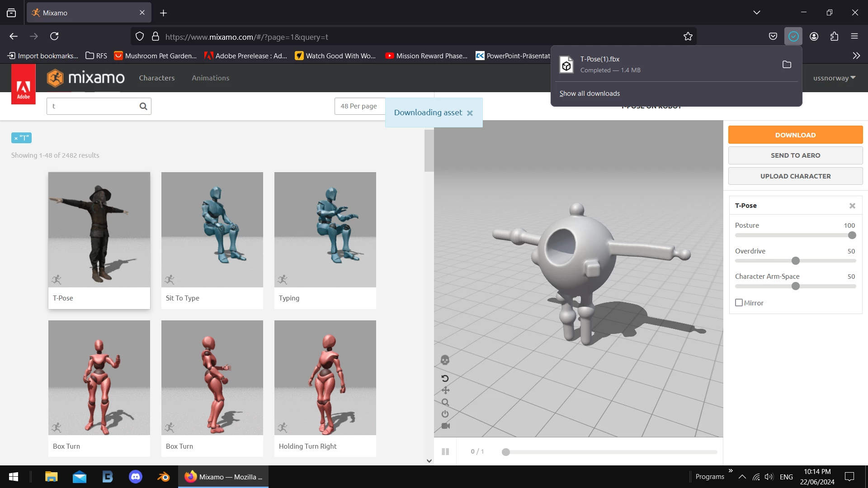
Task: Pause the animation playback
Action: point(445,451)
